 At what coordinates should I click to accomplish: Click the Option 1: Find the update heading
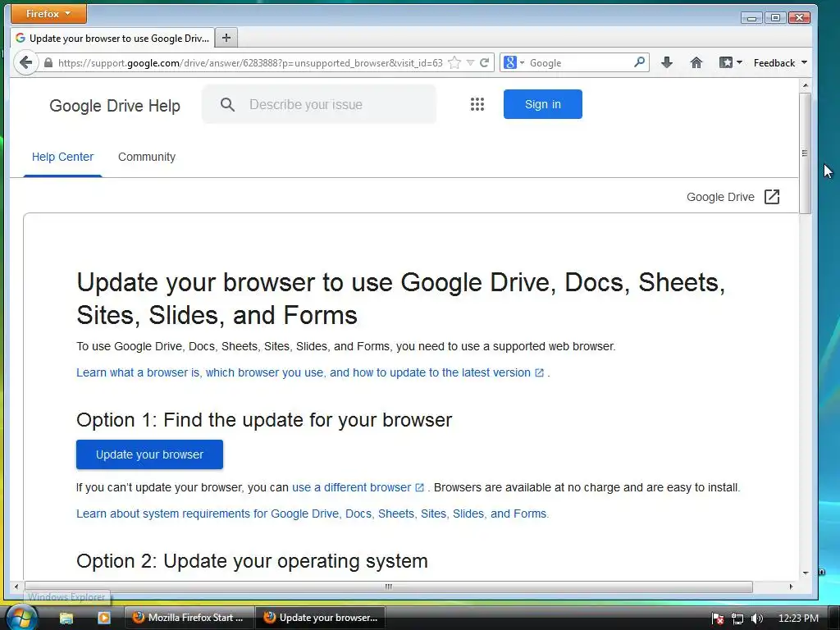(264, 420)
